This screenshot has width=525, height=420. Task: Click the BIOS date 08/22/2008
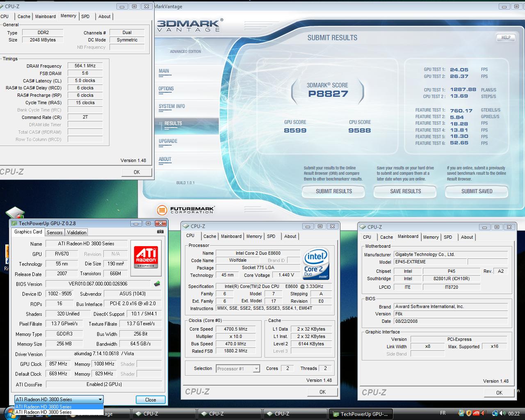point(450,322)
